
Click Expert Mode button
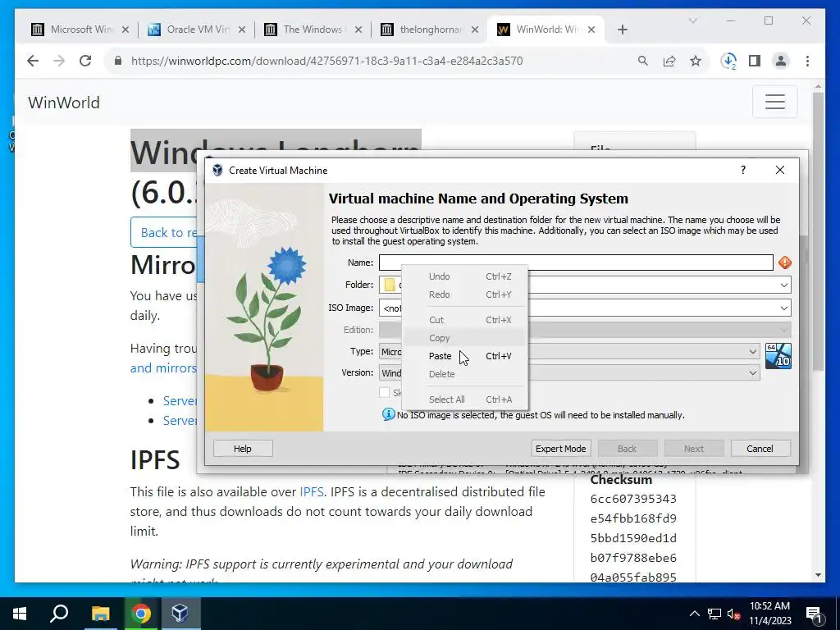[560, 449]
